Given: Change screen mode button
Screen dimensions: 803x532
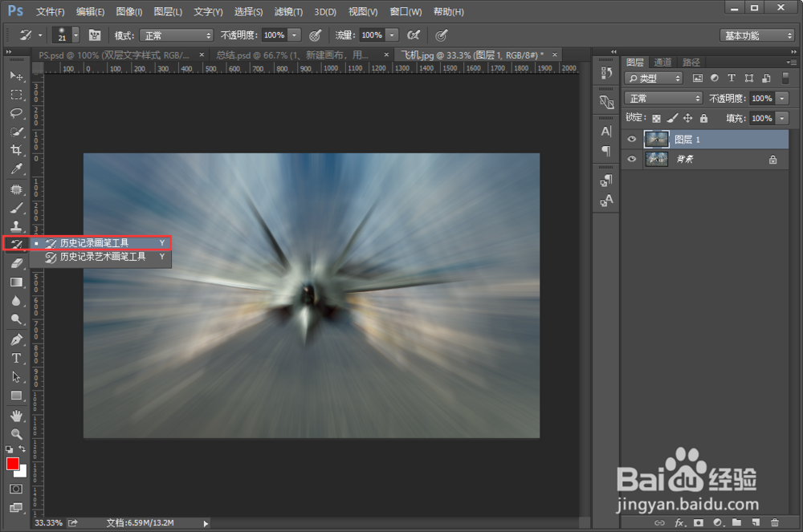Looking at the screenshot, I should tap(16, 507).
